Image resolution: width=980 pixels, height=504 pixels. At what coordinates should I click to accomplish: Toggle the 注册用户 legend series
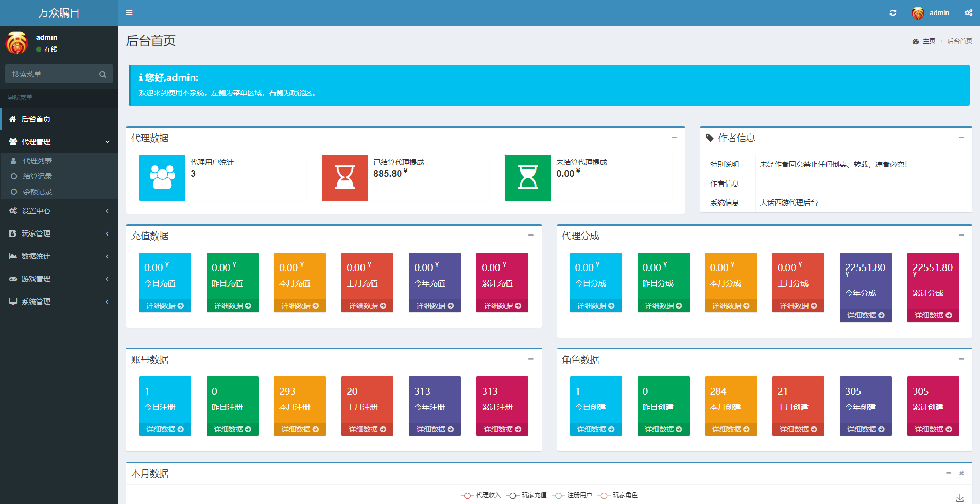pos(573,495)
